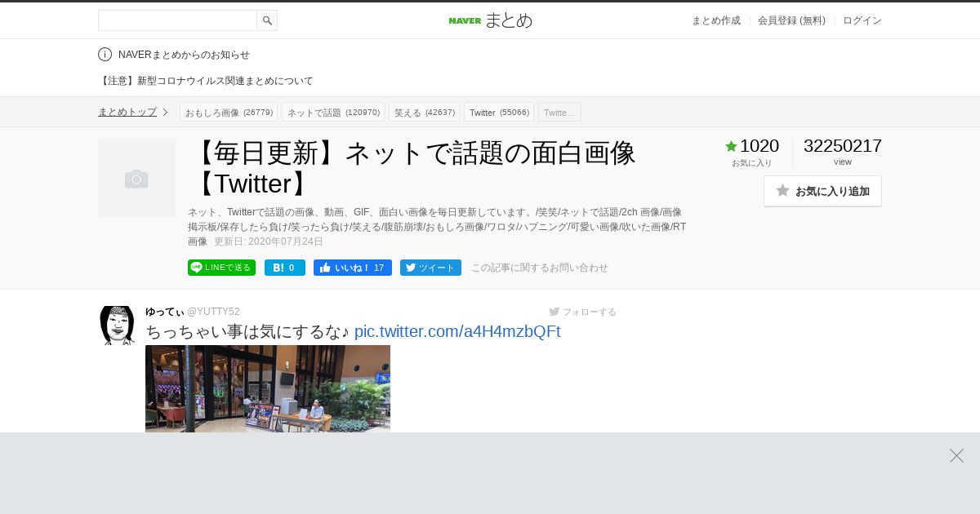Focus the search input field

(x=177, y=20)
